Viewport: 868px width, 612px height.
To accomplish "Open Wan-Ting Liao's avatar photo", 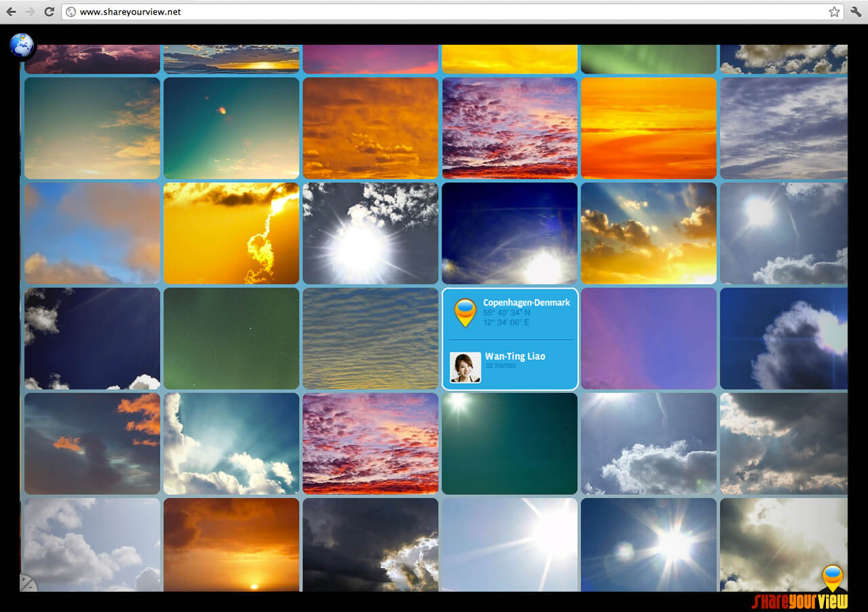I will point(465,367).
